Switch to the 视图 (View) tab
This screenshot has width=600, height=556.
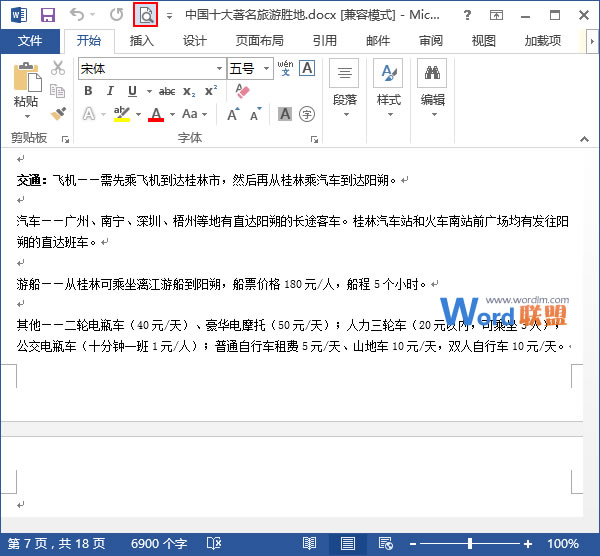pyautogui.click(x=484, y=41)
